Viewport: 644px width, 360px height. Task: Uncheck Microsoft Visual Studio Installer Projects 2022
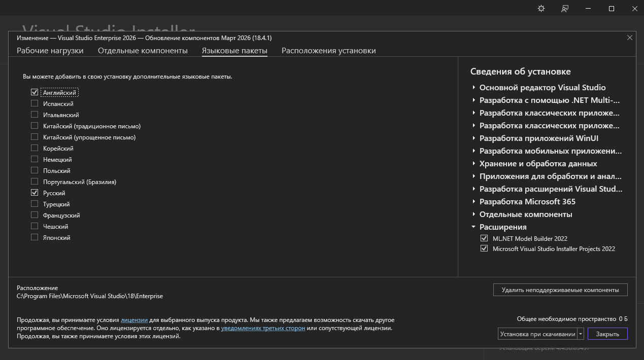[x=484, y=249]
